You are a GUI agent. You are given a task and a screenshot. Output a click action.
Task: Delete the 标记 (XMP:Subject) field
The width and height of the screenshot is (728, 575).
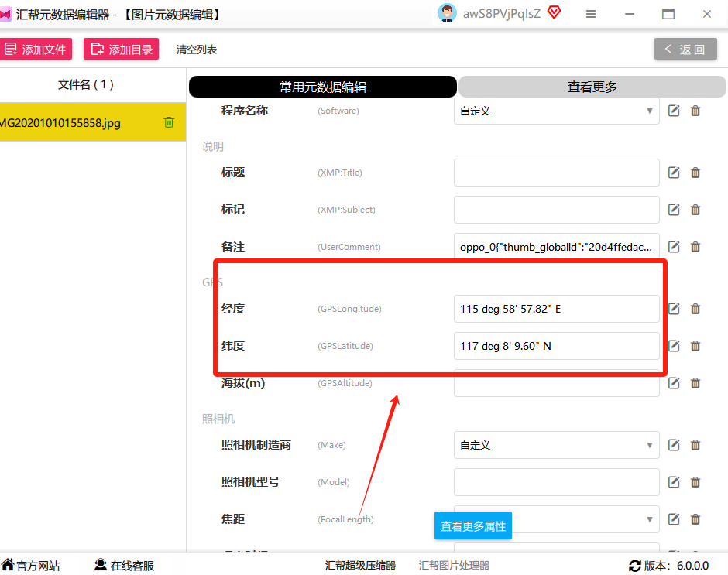695,210
